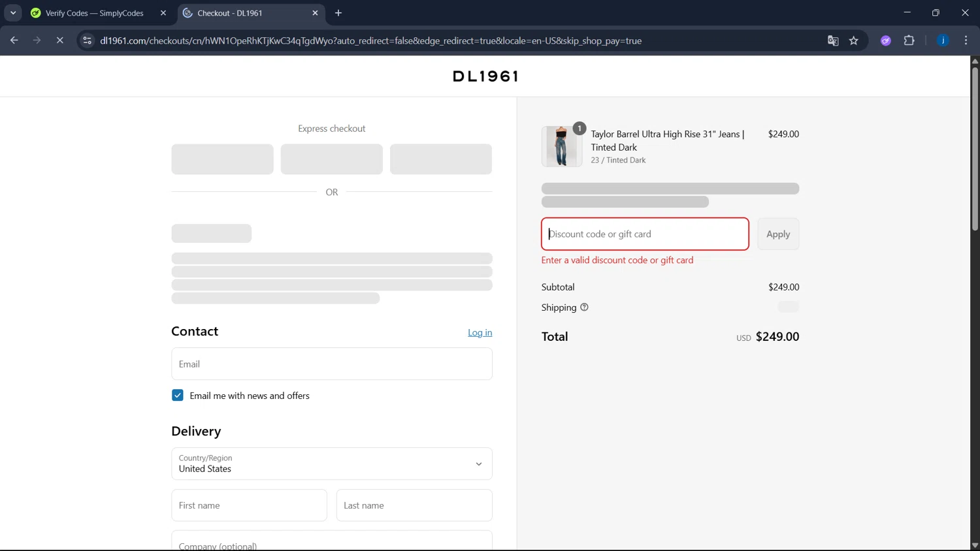This screenshot has height=551, width=980.
Task: View site information icon in address bar
Action: (x=87, y=40)
